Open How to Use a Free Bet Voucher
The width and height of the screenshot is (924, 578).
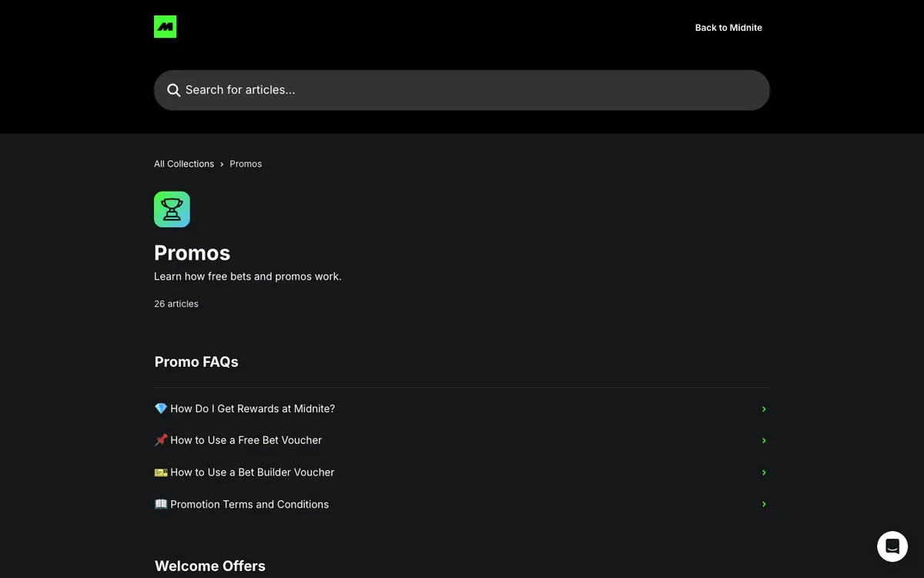pyautogui.click(x=462, y=440)
